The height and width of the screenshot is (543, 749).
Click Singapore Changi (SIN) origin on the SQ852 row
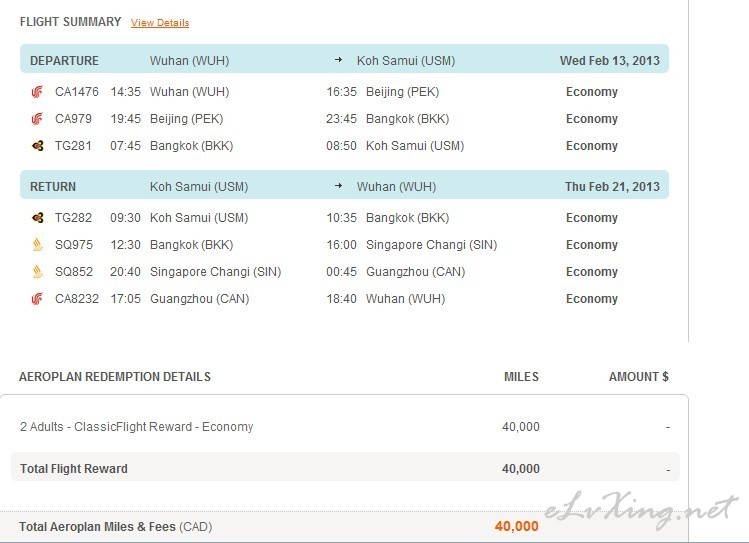click(215, 272)
